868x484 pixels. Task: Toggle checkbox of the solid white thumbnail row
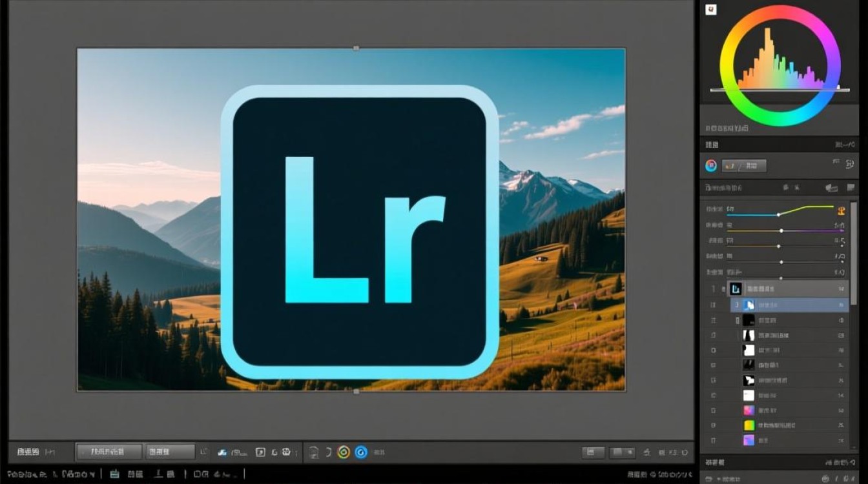[713, 395]
